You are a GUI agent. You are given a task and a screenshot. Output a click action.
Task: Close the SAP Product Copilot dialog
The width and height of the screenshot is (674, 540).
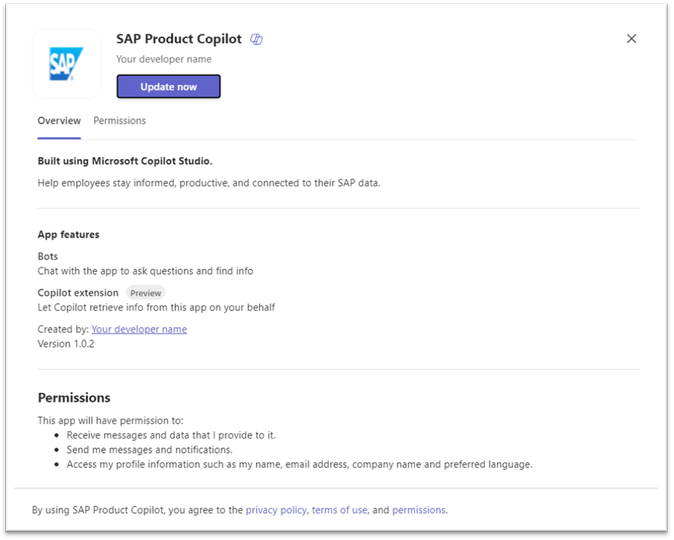pos(631,39)
